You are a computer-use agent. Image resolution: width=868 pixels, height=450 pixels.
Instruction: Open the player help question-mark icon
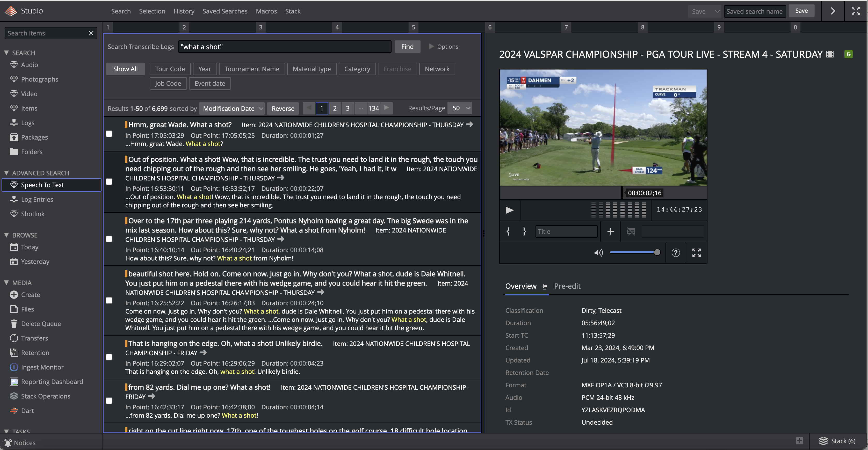tap(676, 253)
